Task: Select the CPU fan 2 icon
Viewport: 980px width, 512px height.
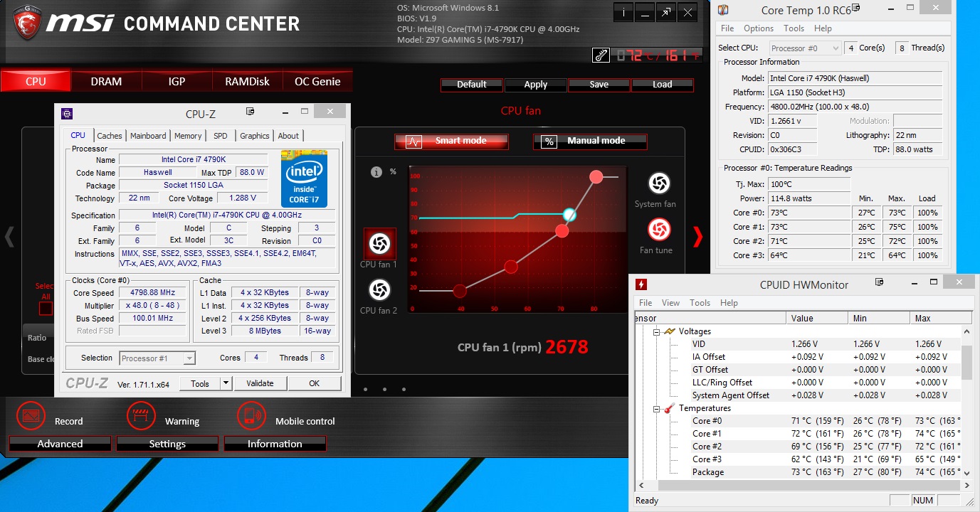Action: tap(379, 289)
